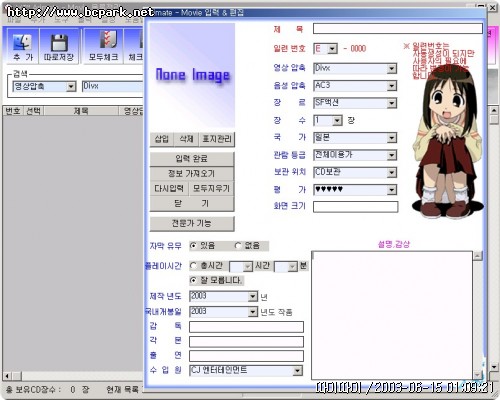Click the main list scroll left arrow
The height and width of the screenshot is (400, 500).
pos(7,376)
